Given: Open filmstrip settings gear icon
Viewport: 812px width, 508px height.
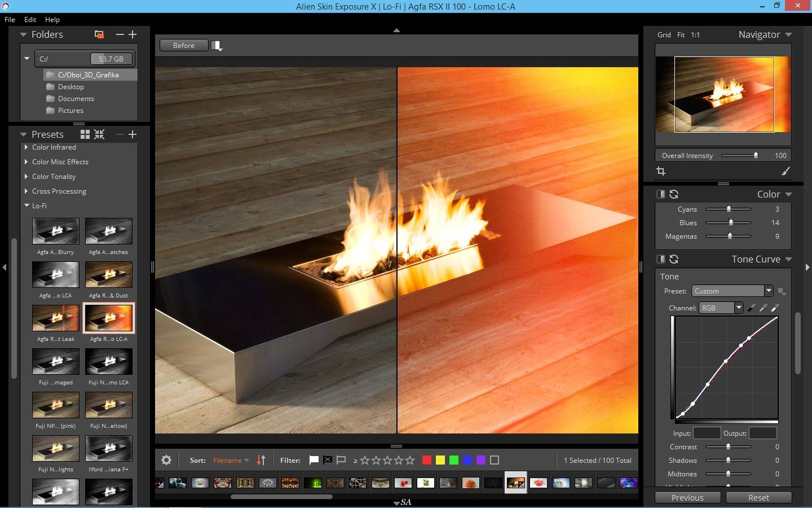Looking at the screenshot, I should pyautogui.click(x=166, y=460).
